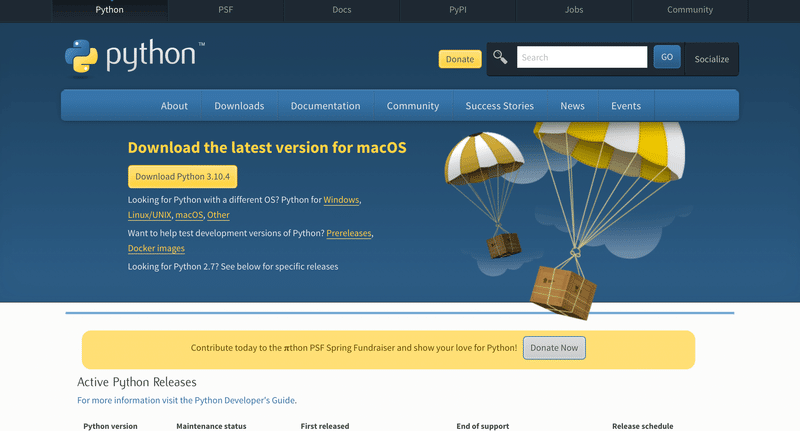This screenshot has width=800, height=431.
Task: Click the 'First released' column header
Action: (325, 426)
